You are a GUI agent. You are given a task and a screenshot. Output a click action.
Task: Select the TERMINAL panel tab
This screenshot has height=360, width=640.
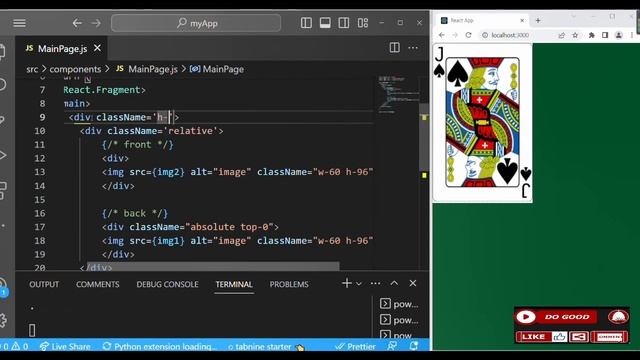click(234, 284)
